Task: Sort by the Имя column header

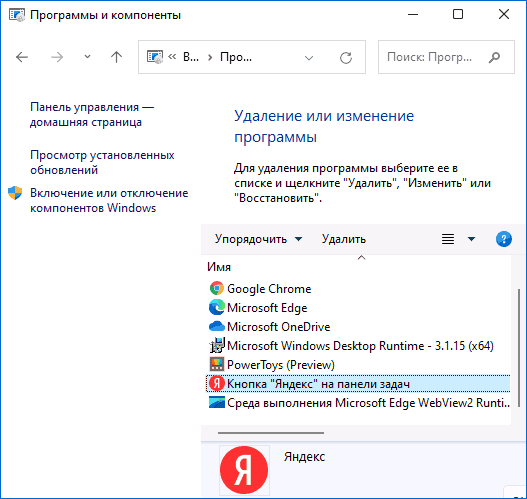Action: pyautogui.click(x=219, y=267)
